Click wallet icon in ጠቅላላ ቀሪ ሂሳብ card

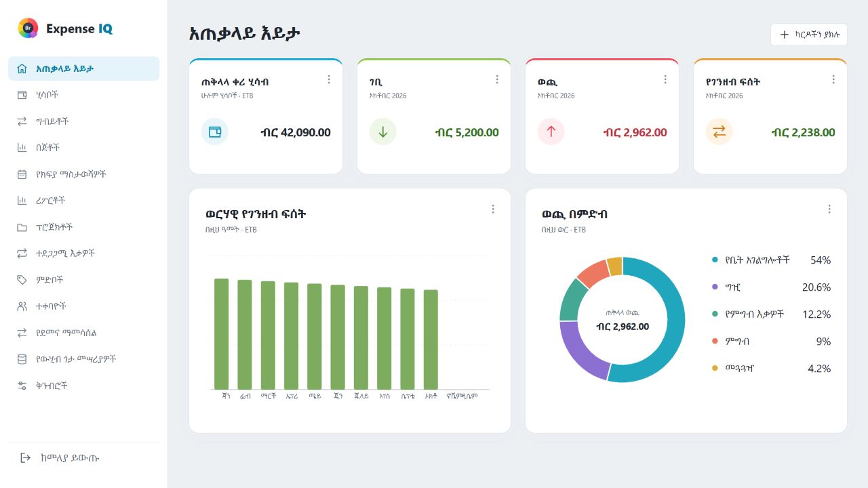click(215, 131)
